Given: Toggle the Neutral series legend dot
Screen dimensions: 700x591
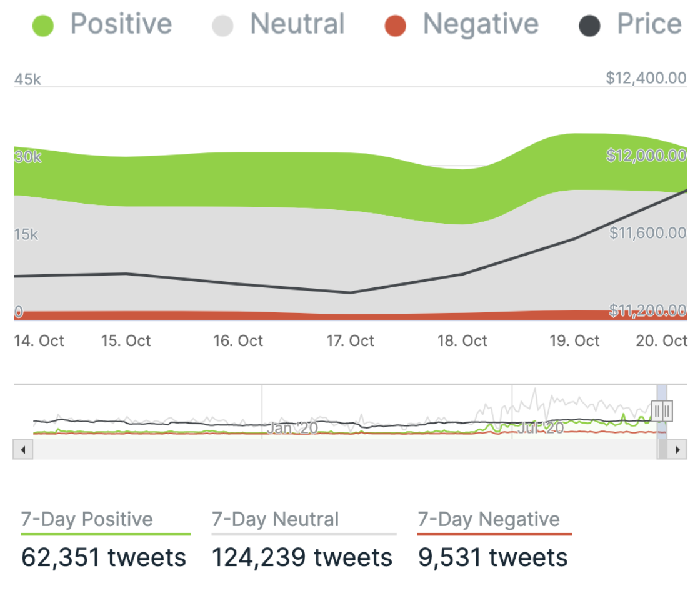Looking at the screenshot, I should [x=223, y=26].
